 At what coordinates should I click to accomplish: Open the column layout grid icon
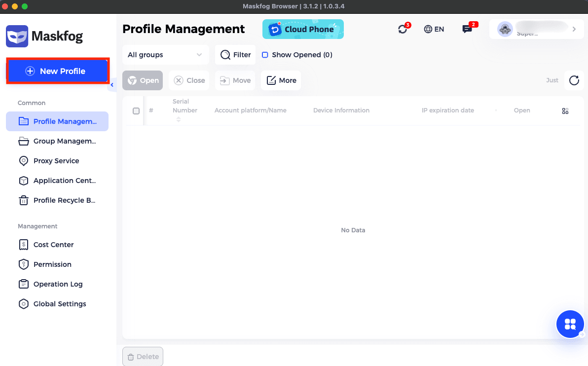(x=565, y=110)
